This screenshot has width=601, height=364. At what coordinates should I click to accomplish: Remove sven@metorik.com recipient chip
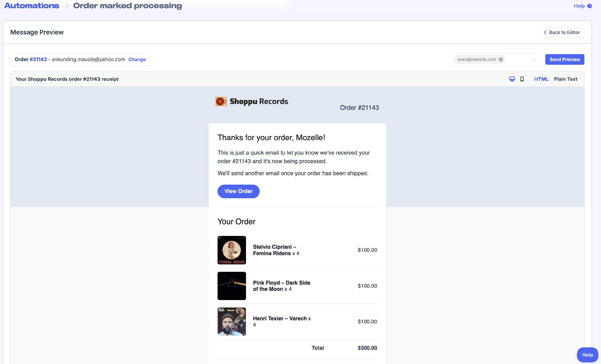[x=500, y=59]
